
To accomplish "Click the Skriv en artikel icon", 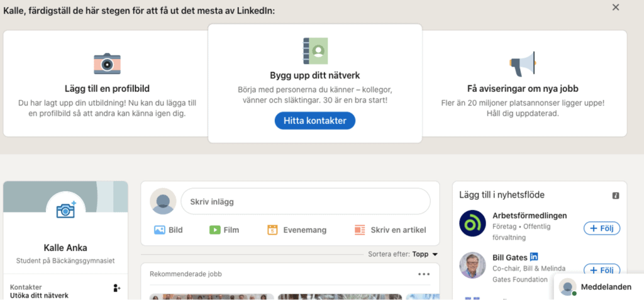I will click(360, 230).
